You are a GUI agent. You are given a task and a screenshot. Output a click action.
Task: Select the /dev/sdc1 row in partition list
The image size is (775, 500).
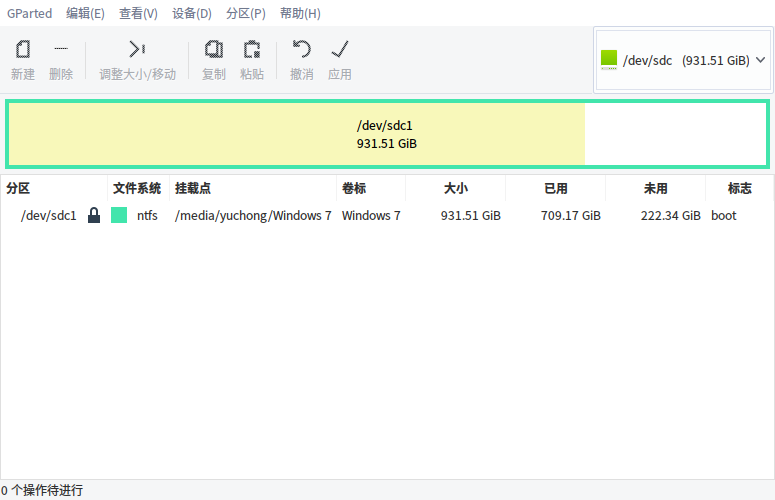tap(387, 215)
